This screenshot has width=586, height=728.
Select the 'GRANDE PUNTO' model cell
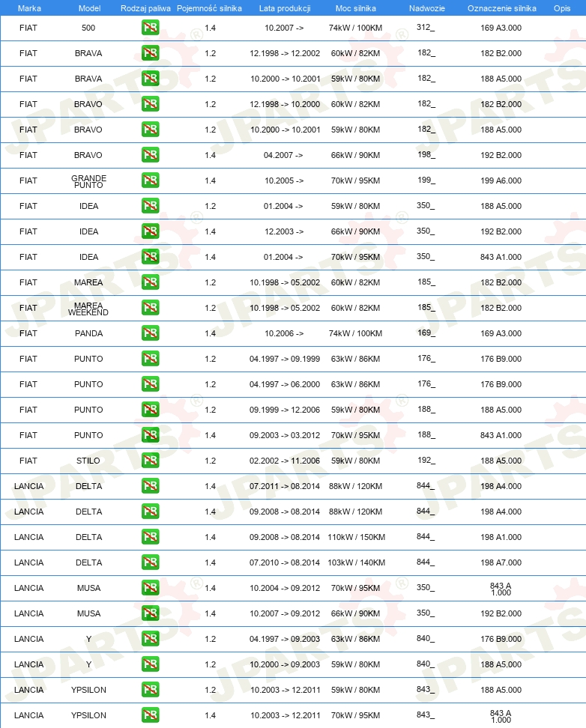click(x=88, y=181)
